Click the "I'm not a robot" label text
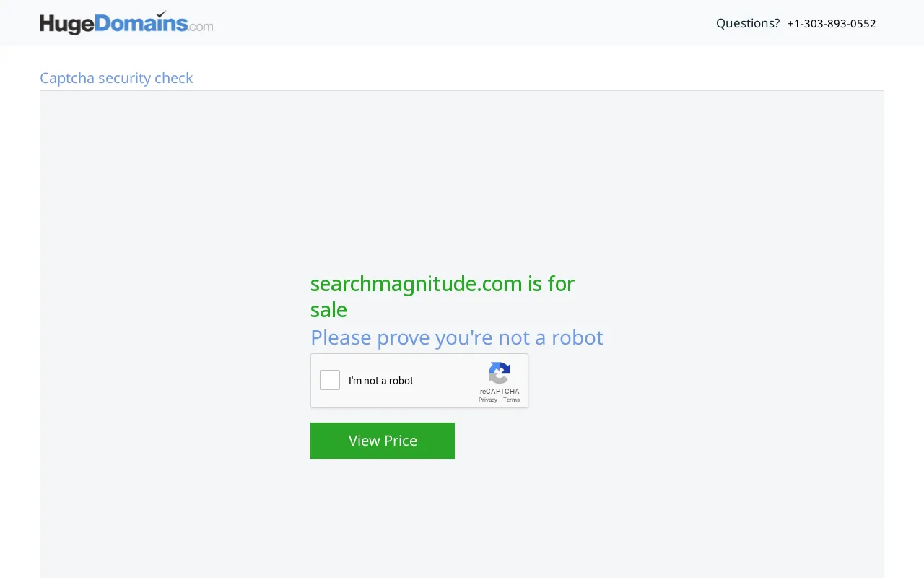 pos(381,381)
